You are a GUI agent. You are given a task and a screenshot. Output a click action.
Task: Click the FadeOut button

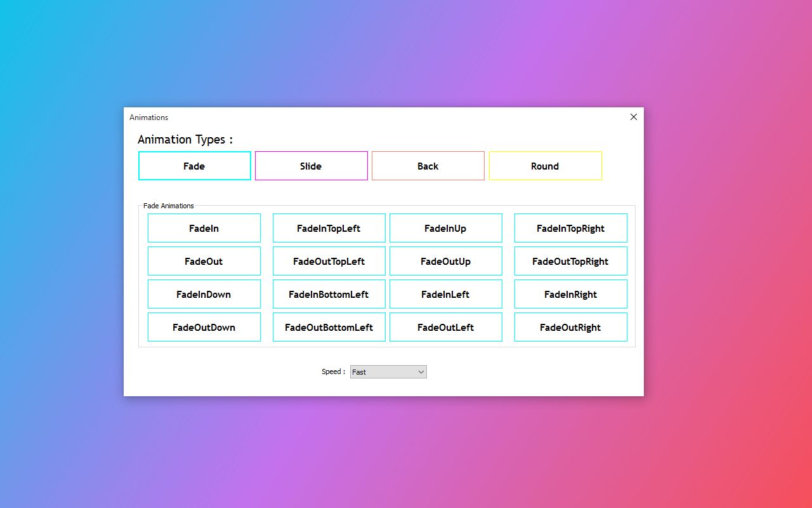(204, 261)
